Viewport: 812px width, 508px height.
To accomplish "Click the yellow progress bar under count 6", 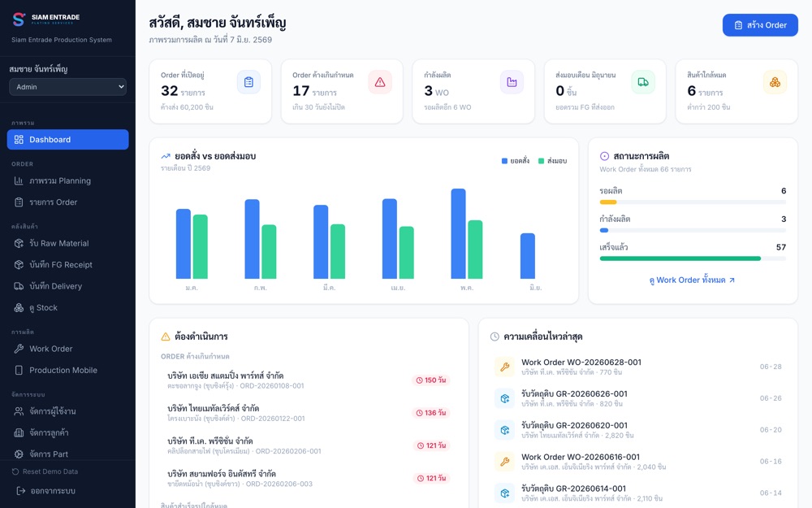I will (608, 202).
